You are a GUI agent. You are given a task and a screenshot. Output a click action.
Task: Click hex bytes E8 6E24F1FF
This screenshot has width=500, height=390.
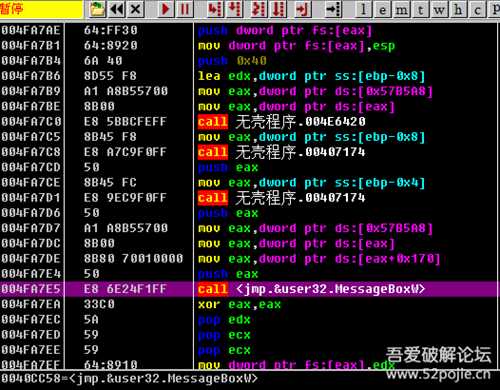125,289
